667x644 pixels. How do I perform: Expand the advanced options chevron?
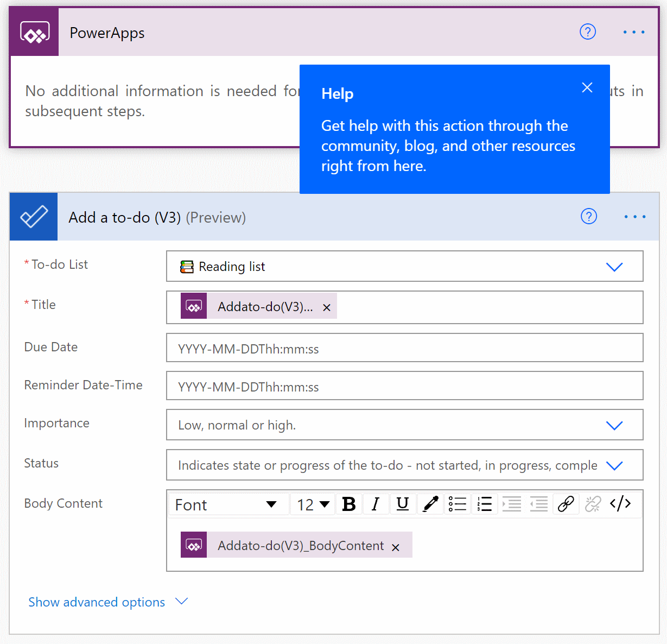[182, 601]
